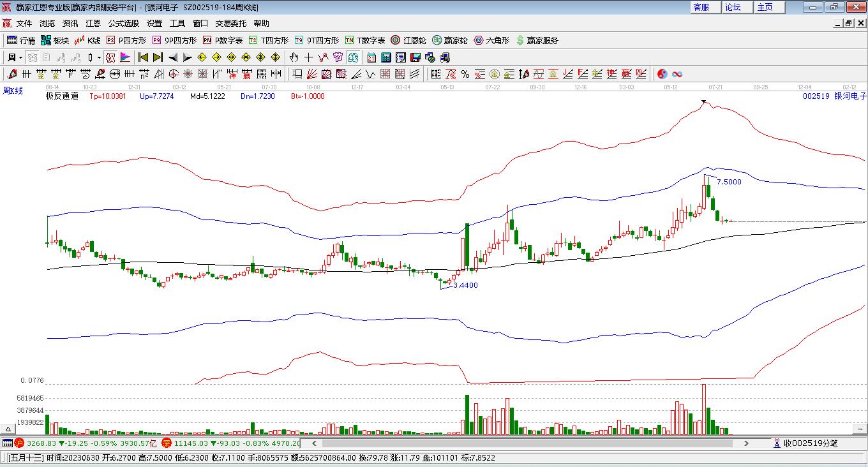Click the blue infinity symbol icon
868x467 pixels.
[677, 75]
